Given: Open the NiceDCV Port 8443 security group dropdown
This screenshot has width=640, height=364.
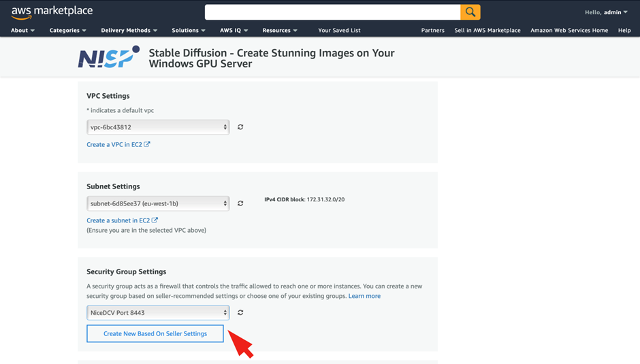Looking at the screenshot, I should 158,312.
